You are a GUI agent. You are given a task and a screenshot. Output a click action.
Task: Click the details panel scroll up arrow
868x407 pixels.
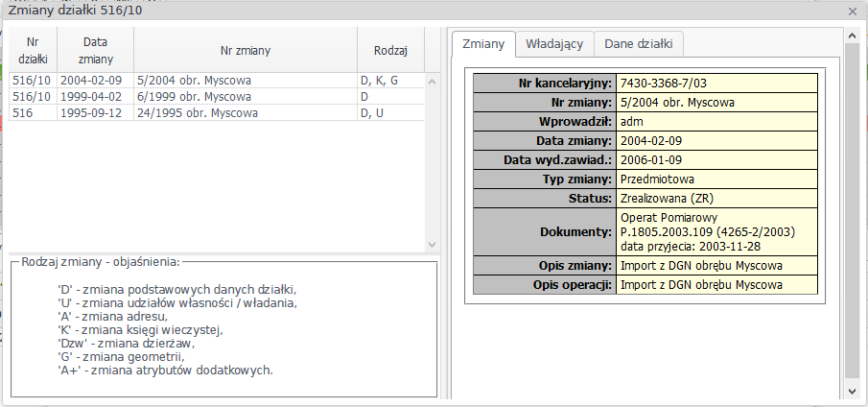point(853,36)
